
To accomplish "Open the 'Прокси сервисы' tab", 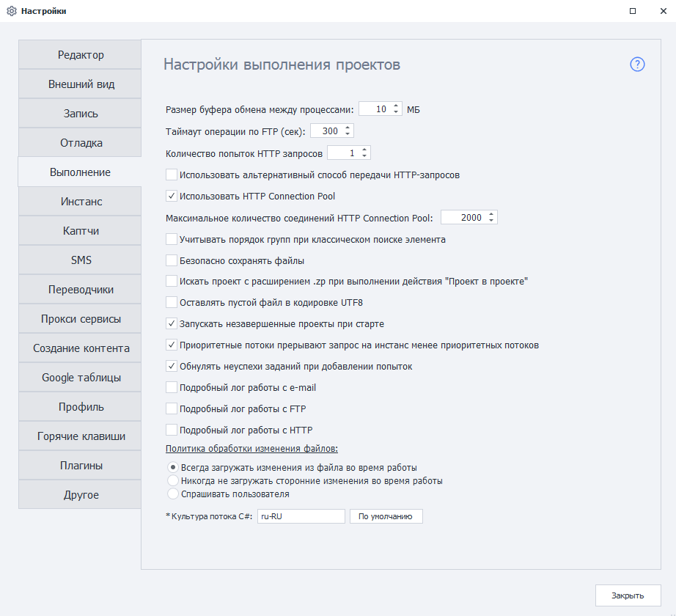I will click(x=81, y=319).
